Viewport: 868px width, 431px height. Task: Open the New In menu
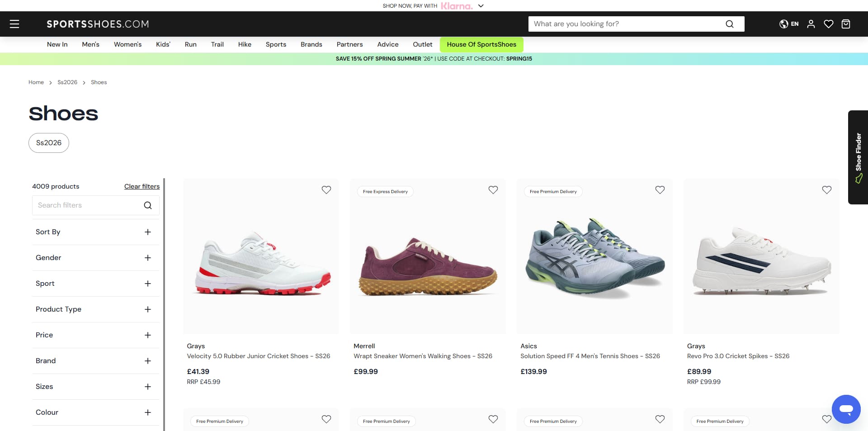pyautogui.click(x=57, y=44)
